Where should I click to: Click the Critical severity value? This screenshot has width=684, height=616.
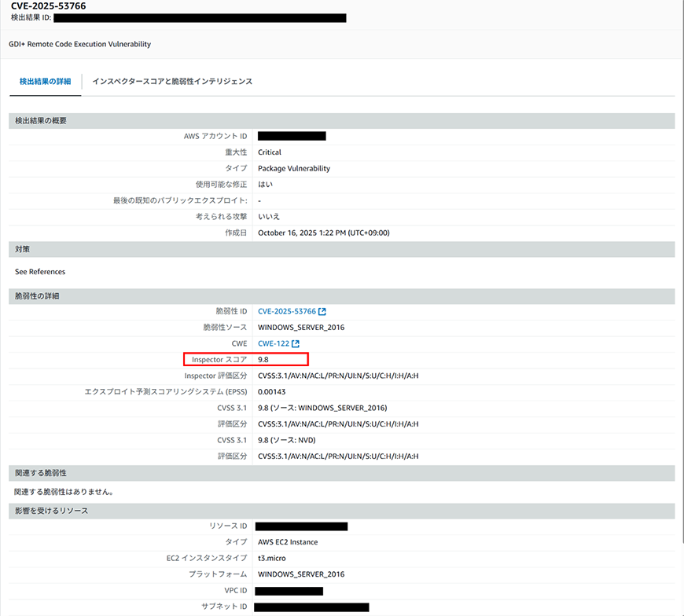(270, 152)
